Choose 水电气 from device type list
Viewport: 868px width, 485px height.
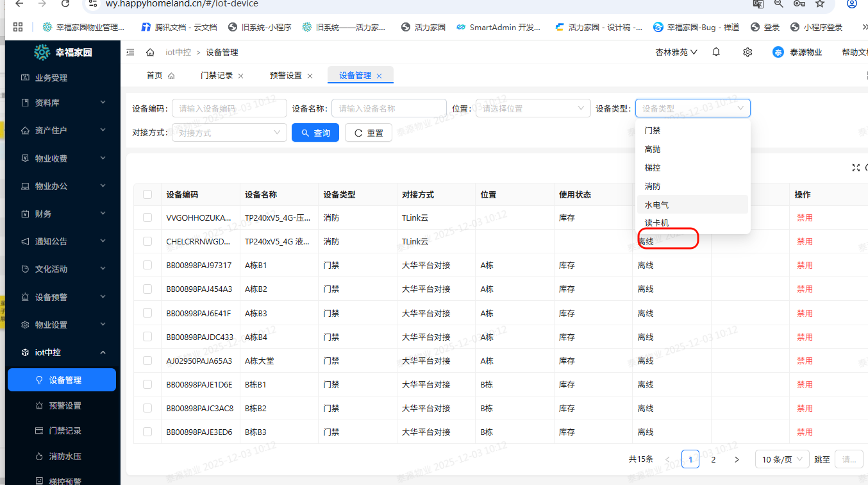click(656, 205)
